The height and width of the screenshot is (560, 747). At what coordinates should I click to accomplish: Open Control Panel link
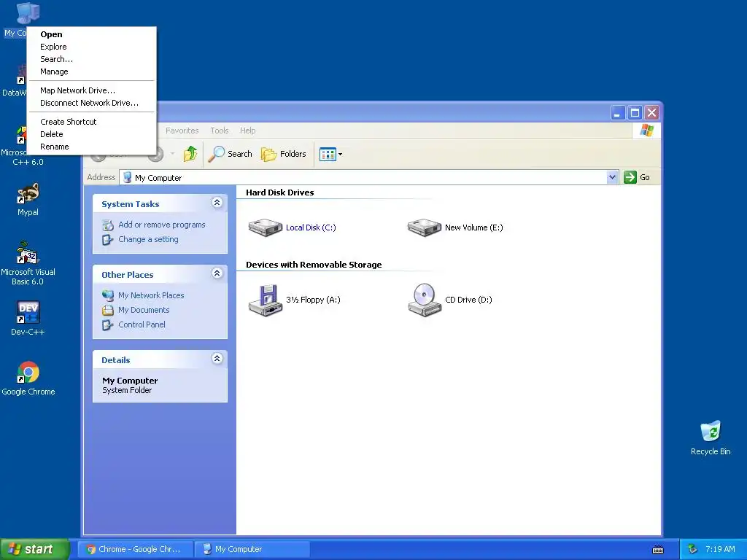pyautogui.click(x=142, y=324)
